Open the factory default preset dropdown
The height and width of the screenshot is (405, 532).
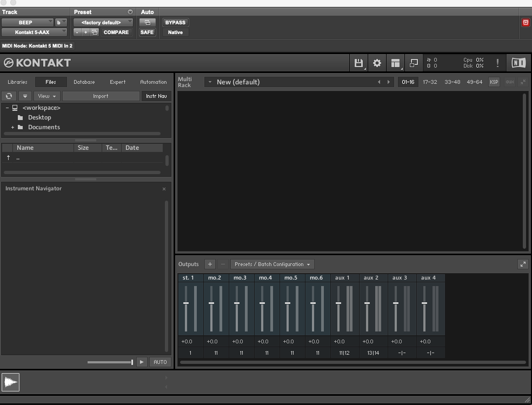[x=103, y=22]
